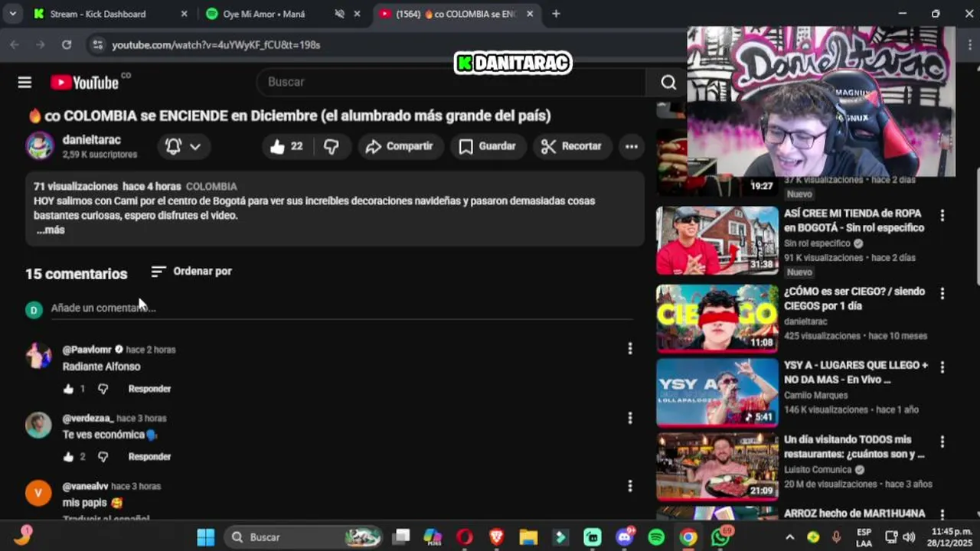980x551 pixels.
Task: Open danieltarac channel name link
Action: 92,140
